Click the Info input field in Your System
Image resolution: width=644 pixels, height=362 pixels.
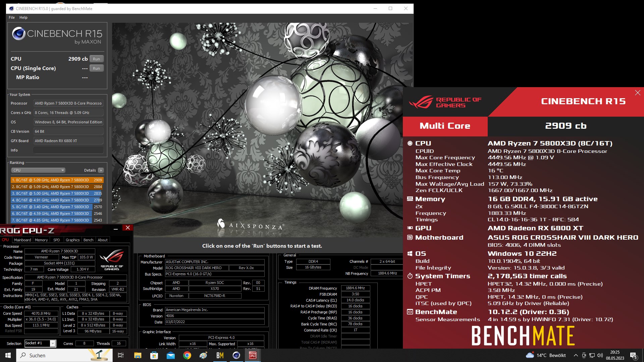68,150
